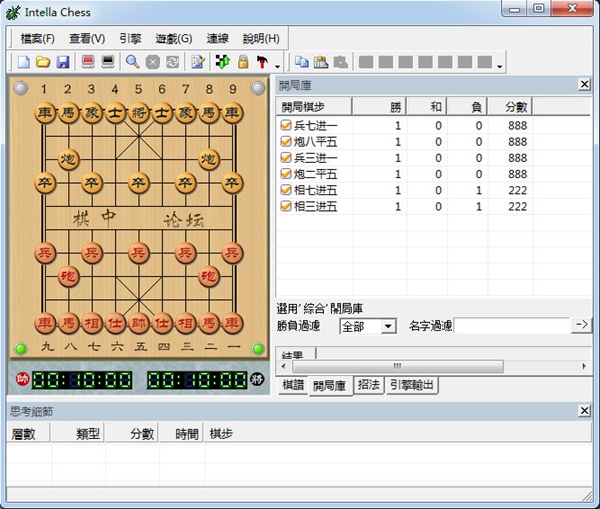This screenshot has width=600, height=509.
Task: Click the scrollbar right arrow in opening book
Action: tap(584, 366)
